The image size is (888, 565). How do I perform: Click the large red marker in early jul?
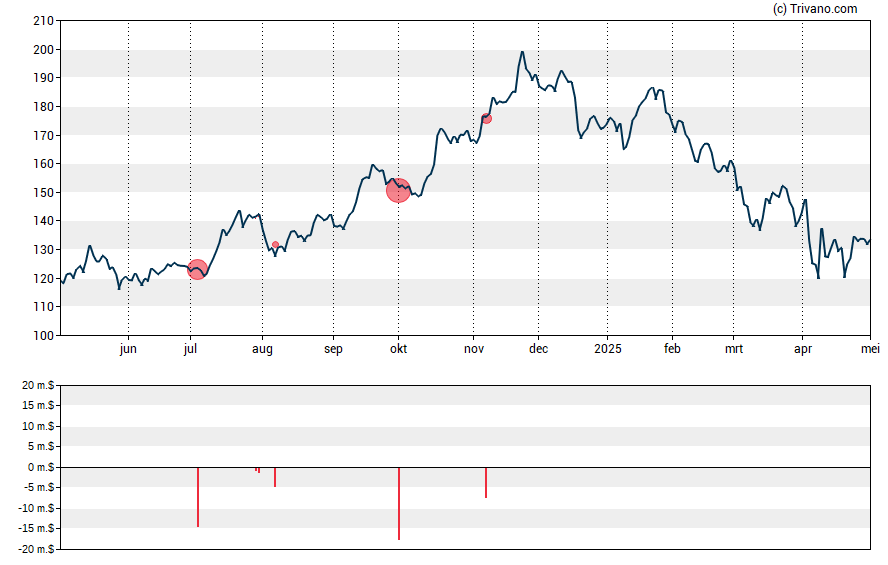[x=197, y=269]
